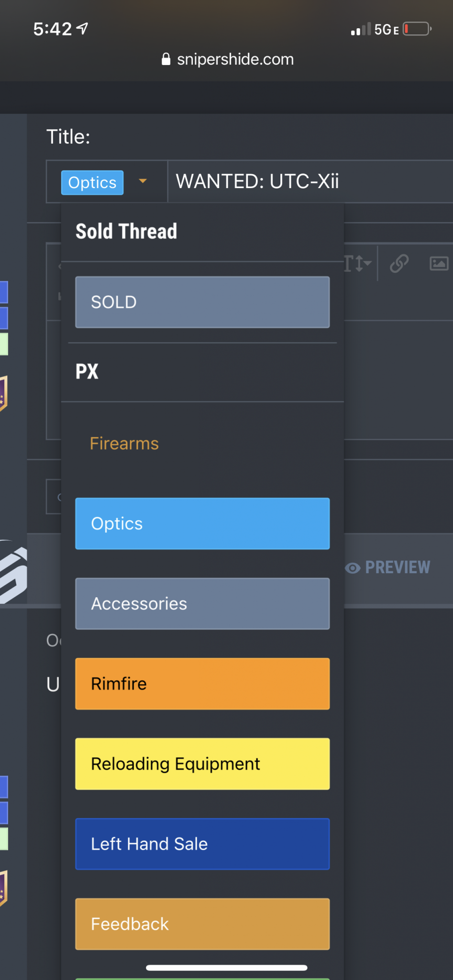Viewport: 453px width, 980px height.
Task: Select the blue Optics prefix option
Action: 202,523
